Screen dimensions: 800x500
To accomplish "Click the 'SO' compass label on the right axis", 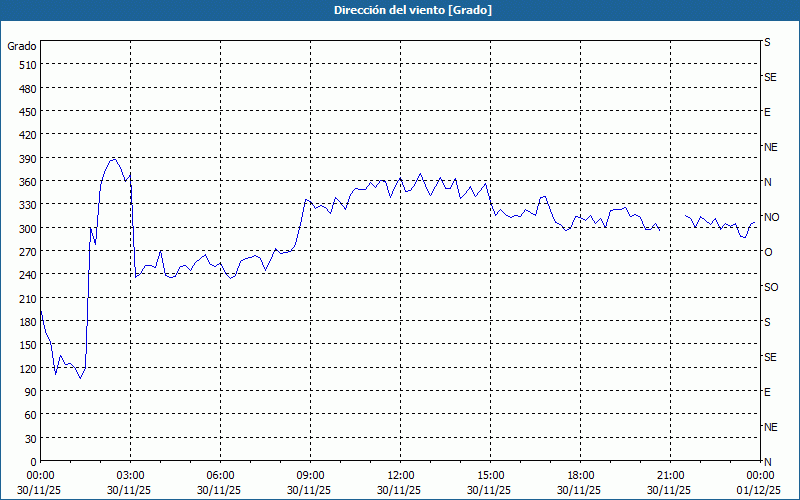I will [x=771, y=287].
